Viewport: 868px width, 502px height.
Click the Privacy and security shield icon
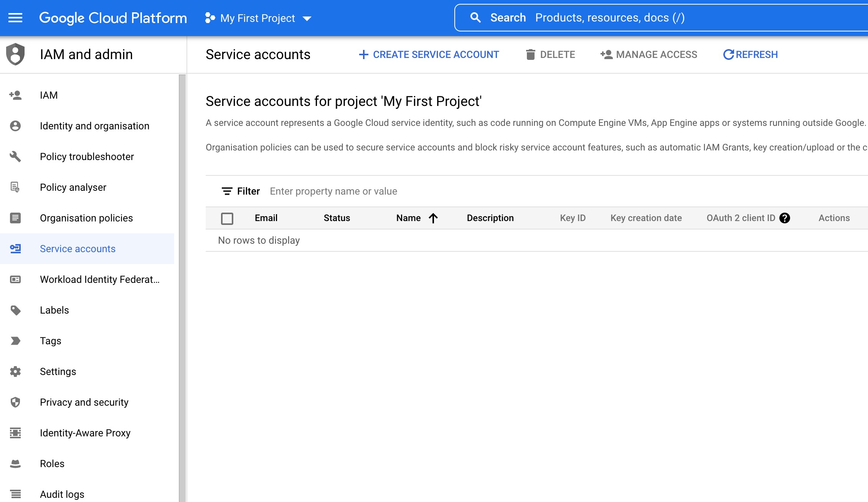[15, 402]
